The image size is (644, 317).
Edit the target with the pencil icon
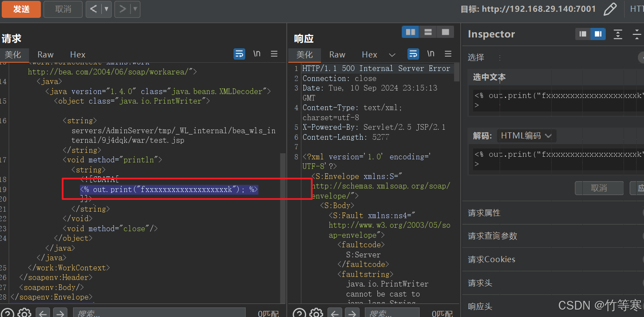pyautogui.click(x=610, y=9)
